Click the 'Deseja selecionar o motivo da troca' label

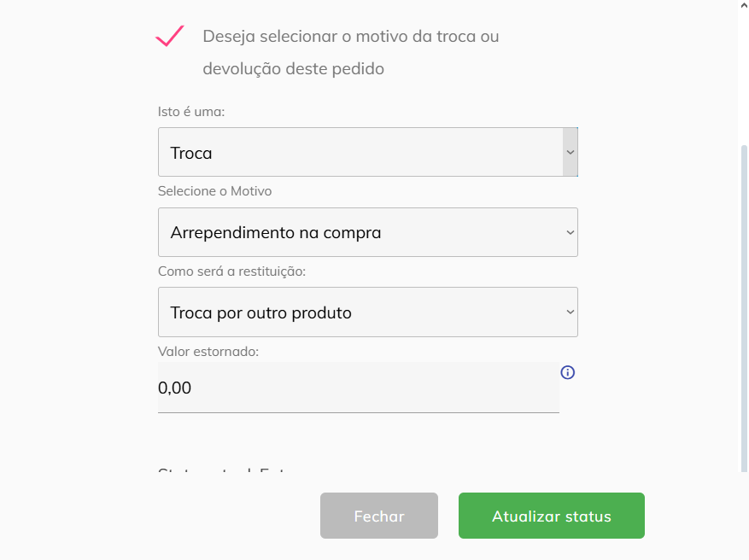(x=351, y=53)
